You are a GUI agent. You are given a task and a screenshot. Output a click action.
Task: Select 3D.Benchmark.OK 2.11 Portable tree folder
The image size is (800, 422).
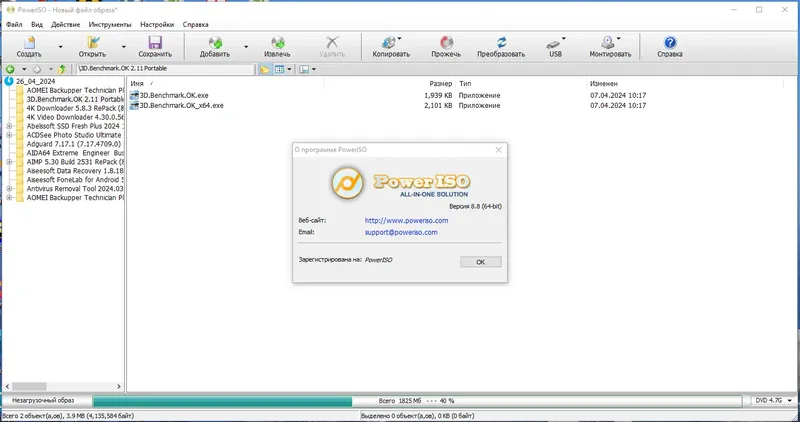(x=75, y=99)
